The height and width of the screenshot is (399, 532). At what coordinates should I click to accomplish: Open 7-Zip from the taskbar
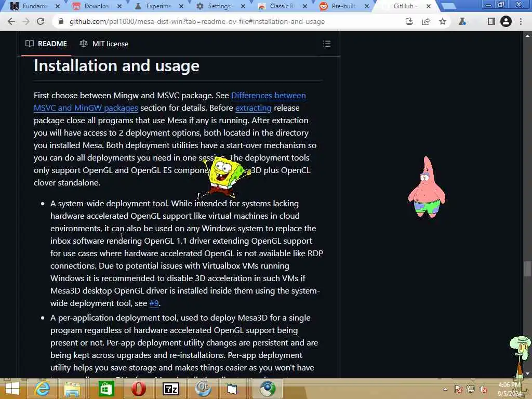click(170, 389)
